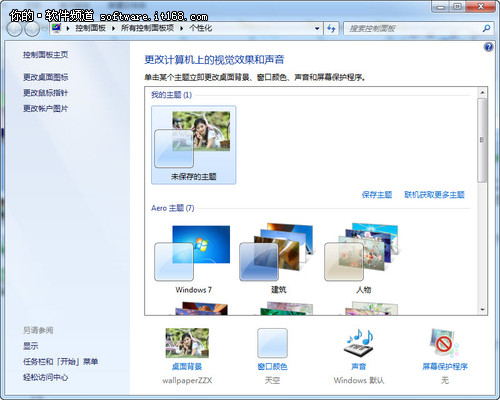Click the Windows 默认 sound scheme text
500x400 pixels.
359,380
